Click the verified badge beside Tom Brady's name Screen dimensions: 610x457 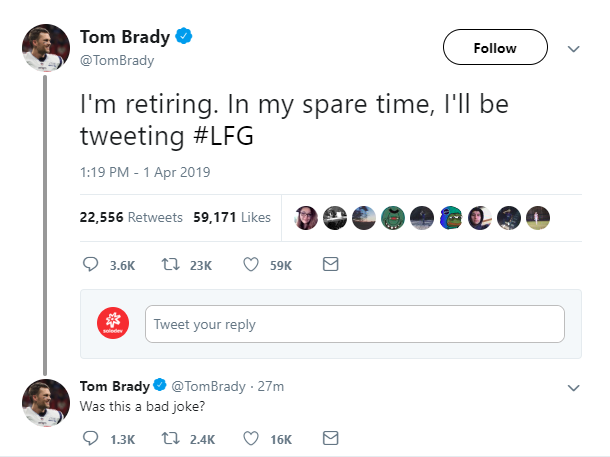coord(184,36)
